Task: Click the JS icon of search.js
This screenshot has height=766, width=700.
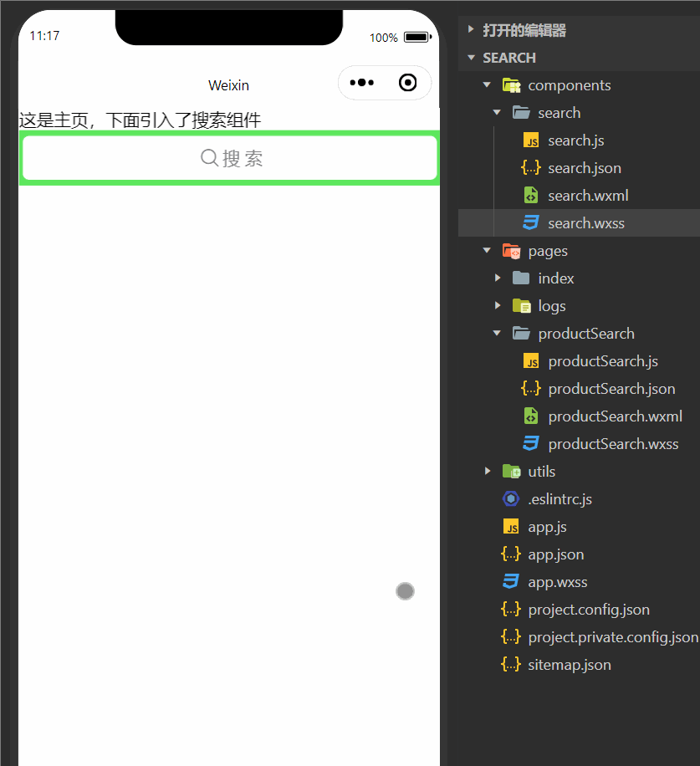Action: point(531,140)
